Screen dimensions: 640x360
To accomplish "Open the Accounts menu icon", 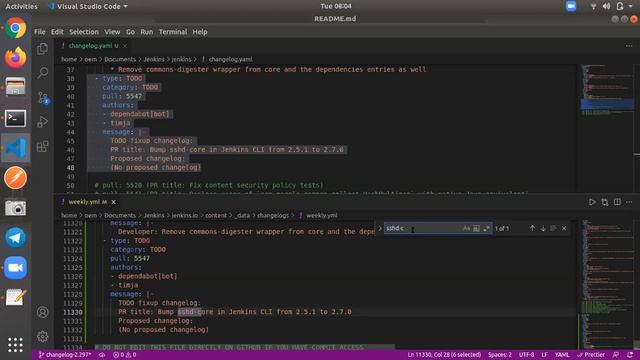I will coord(42,312).
